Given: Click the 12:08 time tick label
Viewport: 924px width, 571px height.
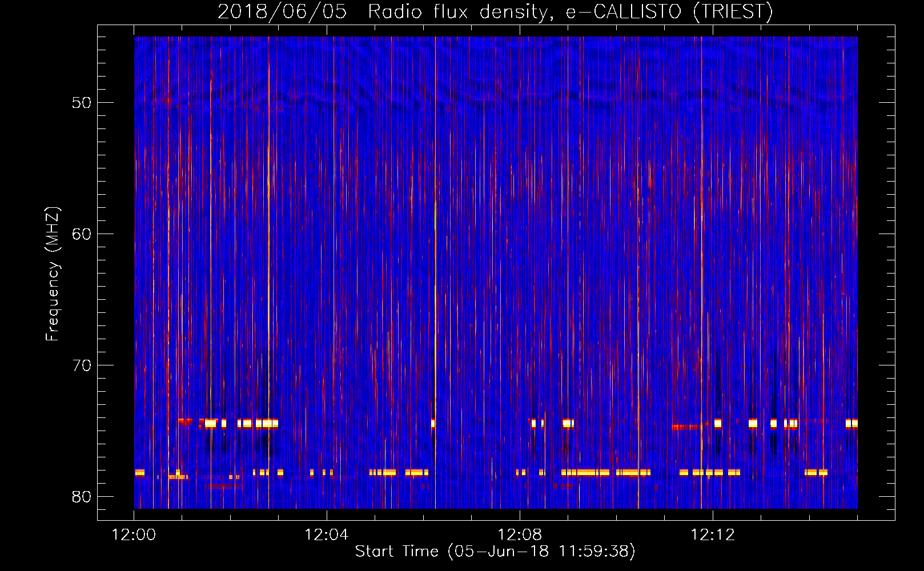Looking at the screenshot, I should click(520, 535).
